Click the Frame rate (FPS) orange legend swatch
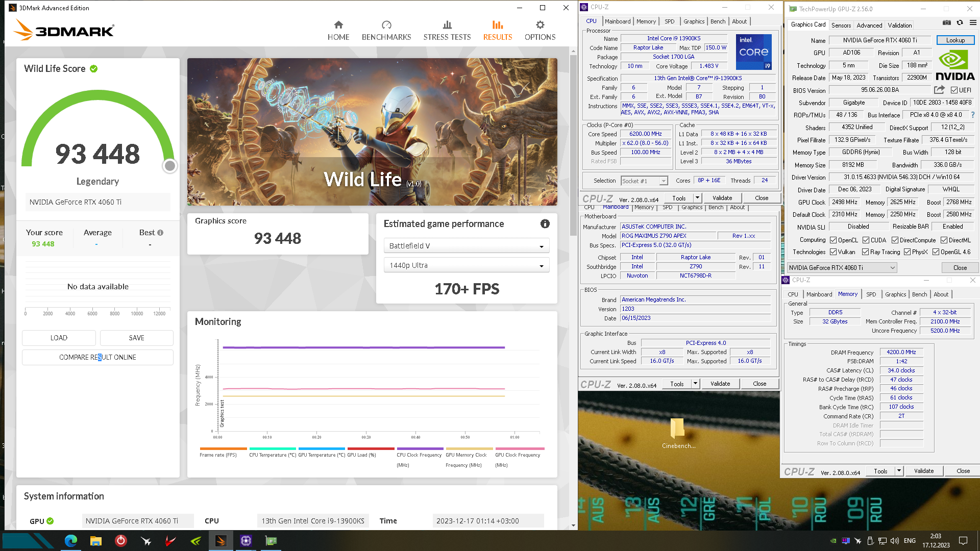Viewport: 980px width, 551px height. pyautogui.click(x=223, y=449)
